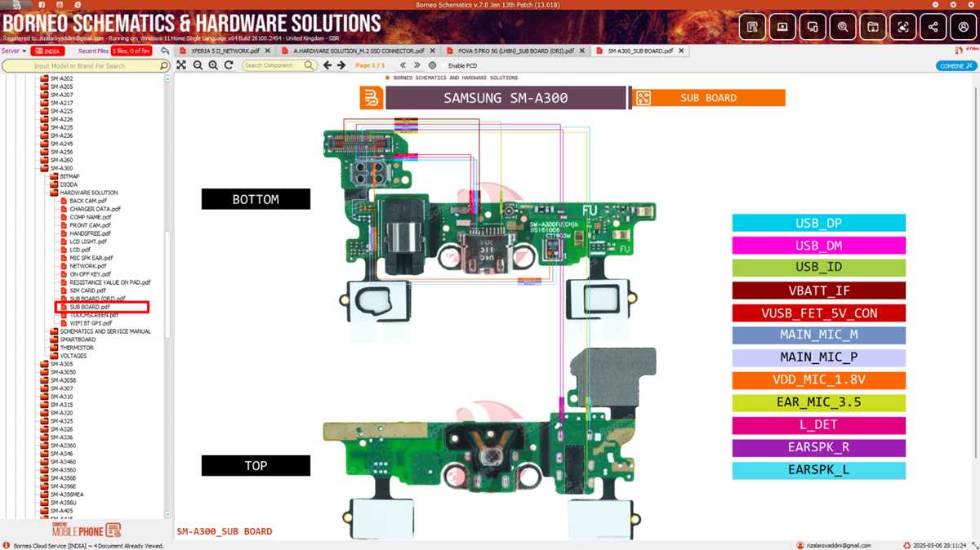Viewport: 980px width, 550px height.
Task: Click the rizalarsyaddini@gmail.com status entry
Action: click(833, 545)
